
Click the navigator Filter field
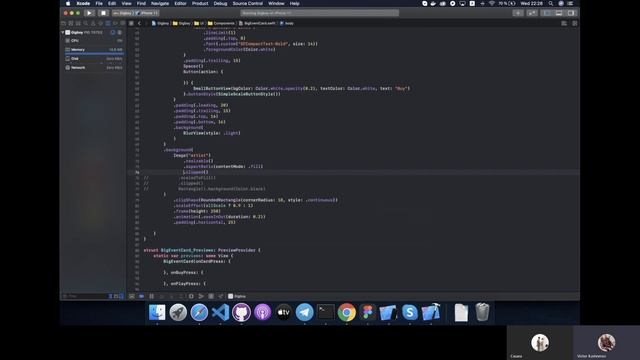85,296
